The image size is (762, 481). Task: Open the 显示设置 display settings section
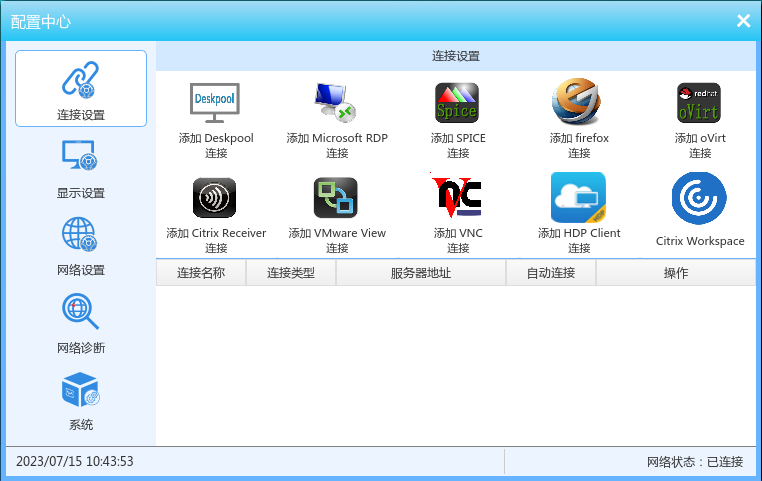pyautogui.click(x=81, y=169)
